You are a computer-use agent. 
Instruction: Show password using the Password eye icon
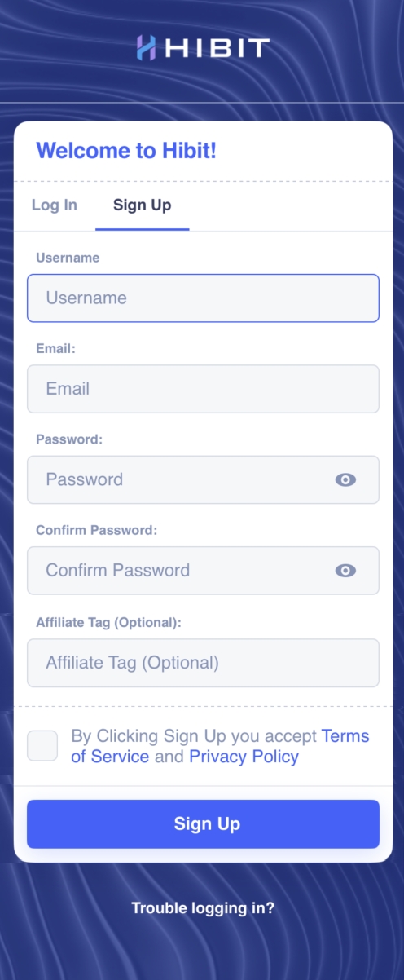(x=345, y=479)
